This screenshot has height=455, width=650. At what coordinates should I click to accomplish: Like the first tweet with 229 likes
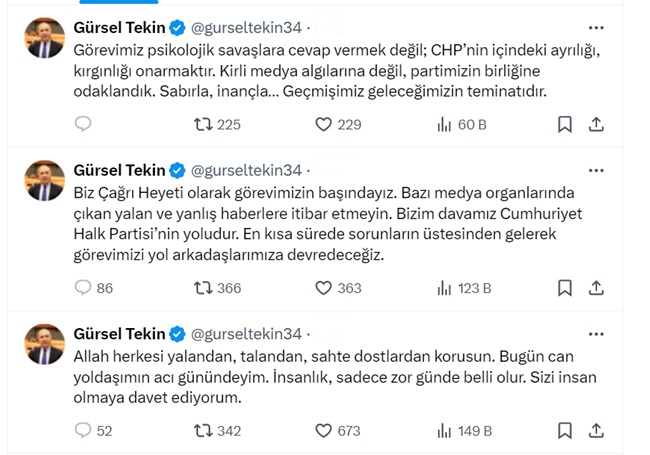(x=323, y=125)
